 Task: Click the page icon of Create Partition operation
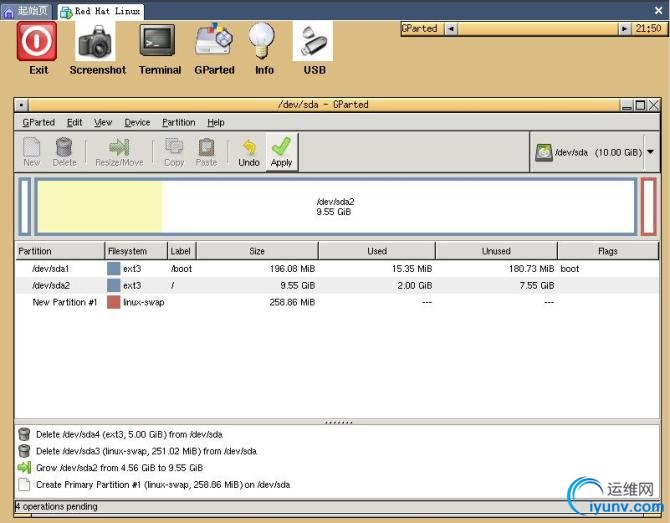[x=24, y=485]
